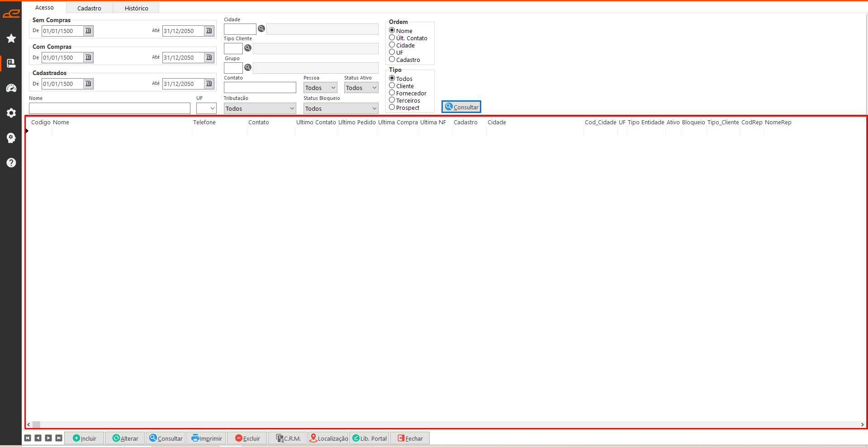Click the Grupo search magnifier icon
The image size is (868, 447).
[x=248, y=68]
